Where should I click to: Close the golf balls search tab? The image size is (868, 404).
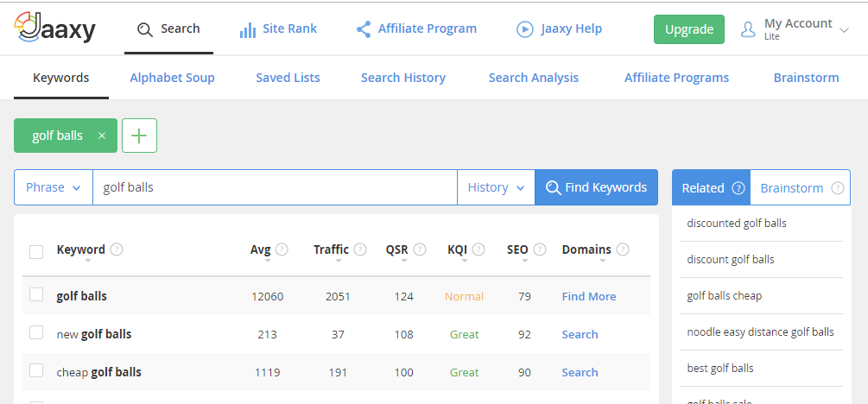click(101, 136)
